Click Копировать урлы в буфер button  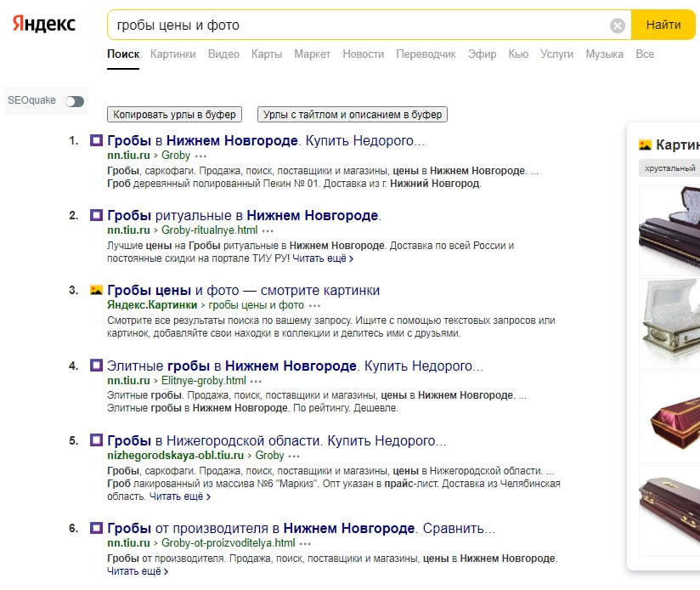(x=174, y=114)
